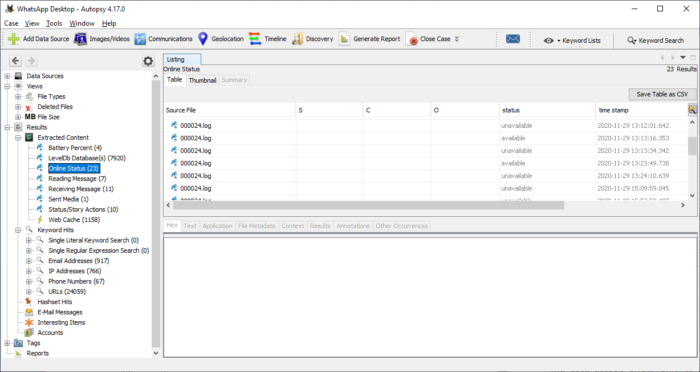700x372 pixels.
Task: Open the Keyword Lists dropdown
Action: click(x=572, y=40)
